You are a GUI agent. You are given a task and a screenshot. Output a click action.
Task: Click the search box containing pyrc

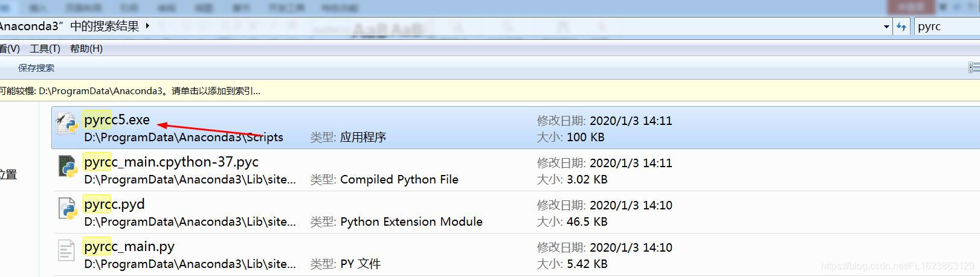(x=946, y=27)
